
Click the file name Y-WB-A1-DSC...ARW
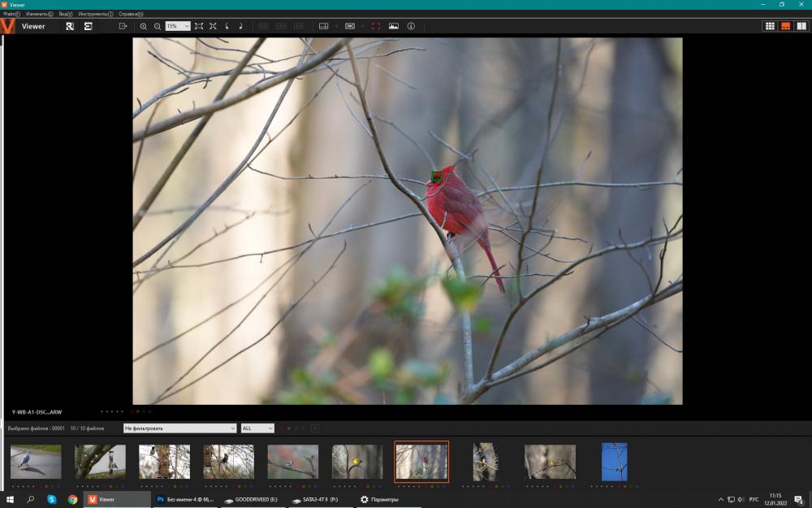[x=37, y=412]
